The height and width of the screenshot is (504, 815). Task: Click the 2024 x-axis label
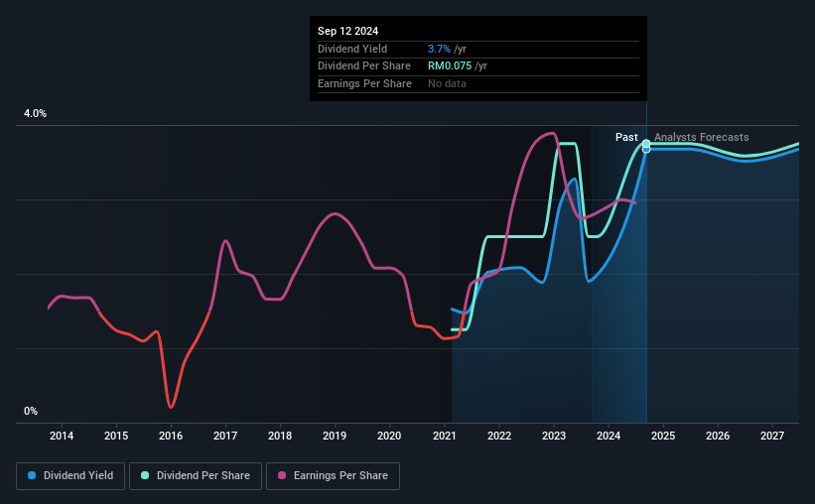click(x=609, y=436)
